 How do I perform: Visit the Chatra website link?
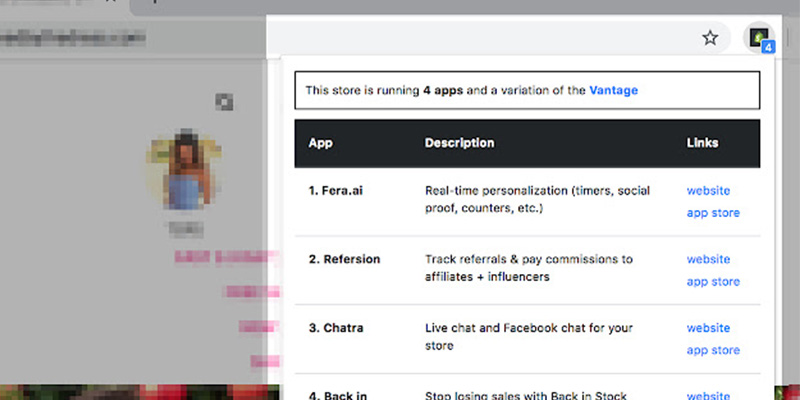(x=708, y=328)
